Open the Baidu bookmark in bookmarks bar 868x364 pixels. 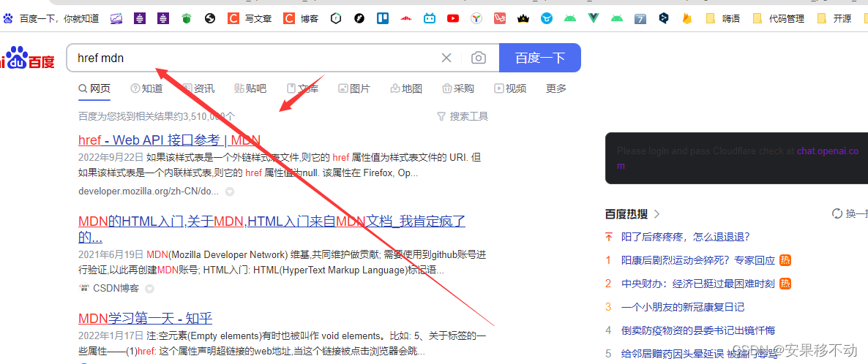click(51, 18)
